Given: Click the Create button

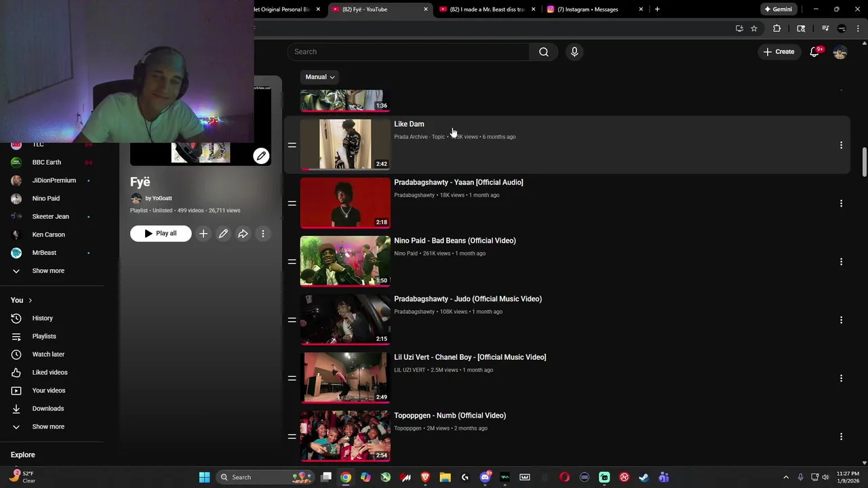Looking at the screenshot, I should coord(778,52).
